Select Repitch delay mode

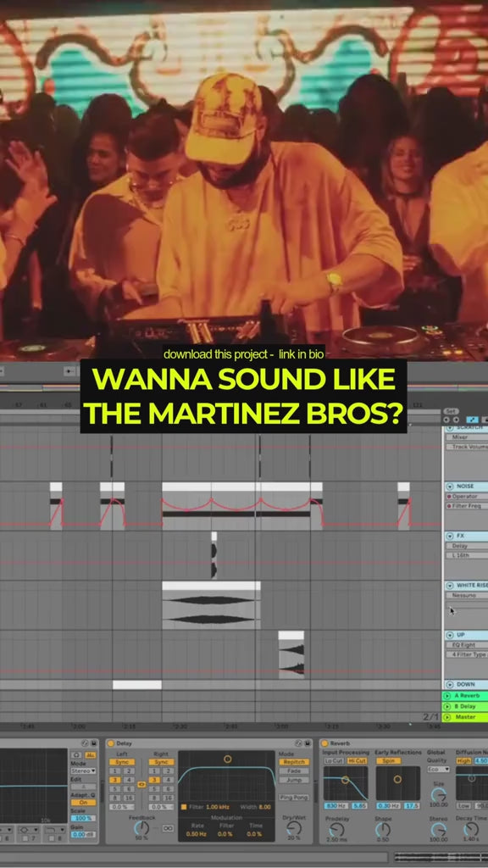click(x=294, y=762)
